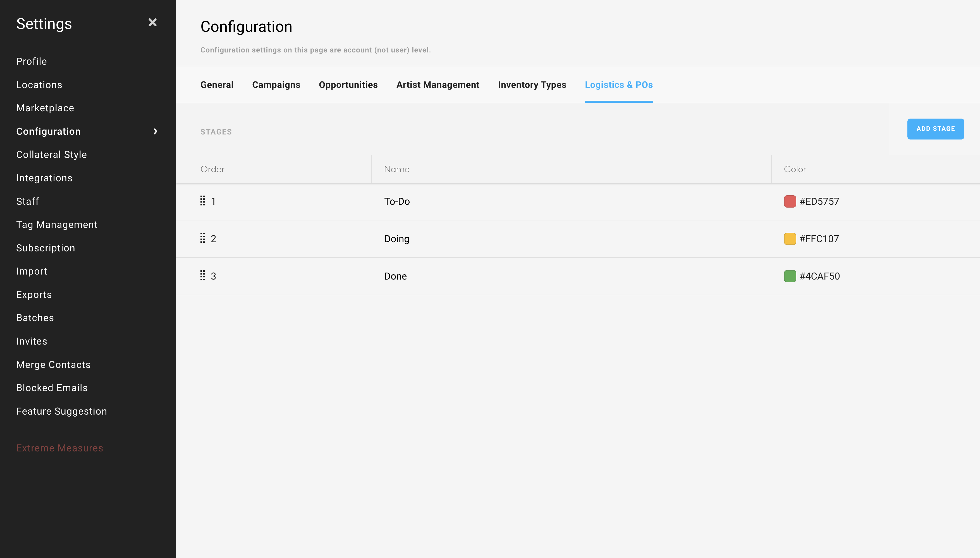Image resolution: width=980 pixels, height=558 pixels.
Task: Switch to the Campaigns tab
Action: (276, 85)
